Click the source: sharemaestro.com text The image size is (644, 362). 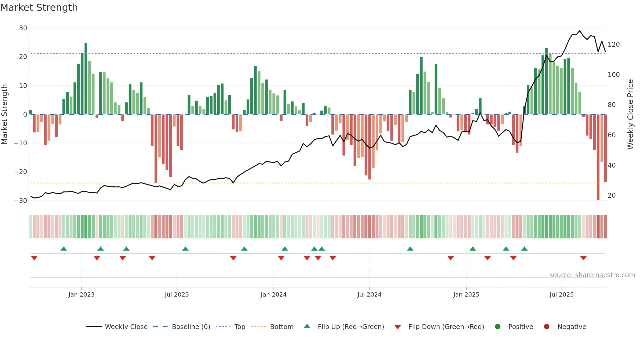coord(592,275)
